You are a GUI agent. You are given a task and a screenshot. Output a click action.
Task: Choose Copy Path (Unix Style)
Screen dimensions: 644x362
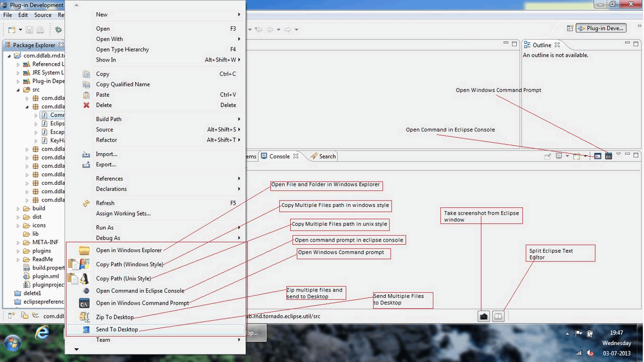(156, 279)
